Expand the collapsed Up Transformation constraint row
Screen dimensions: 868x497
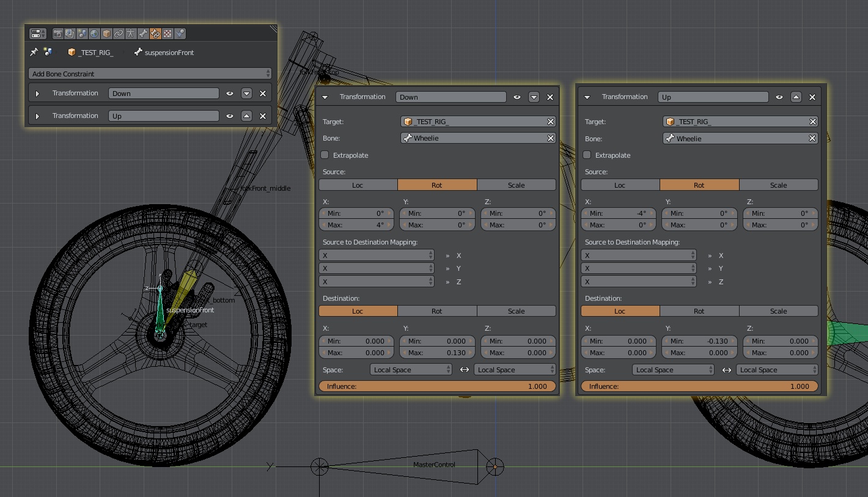pyautogui.click(x=37, y=116)
